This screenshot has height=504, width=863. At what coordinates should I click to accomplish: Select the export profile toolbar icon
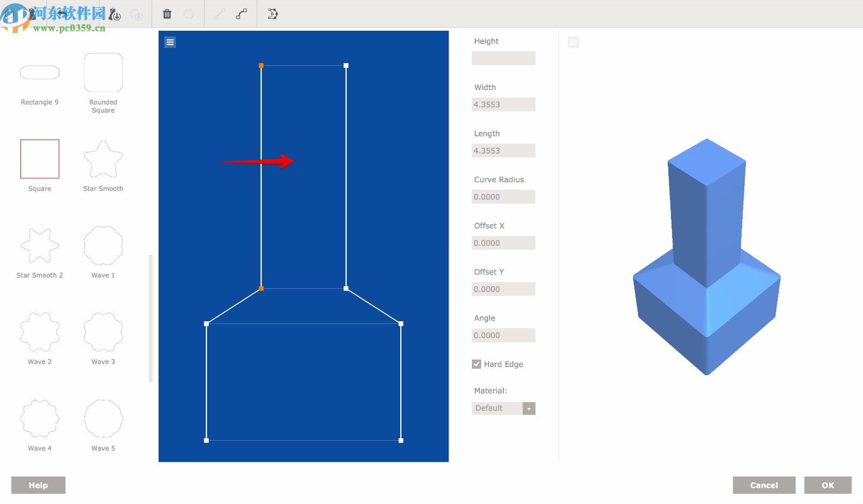point(114,14)
